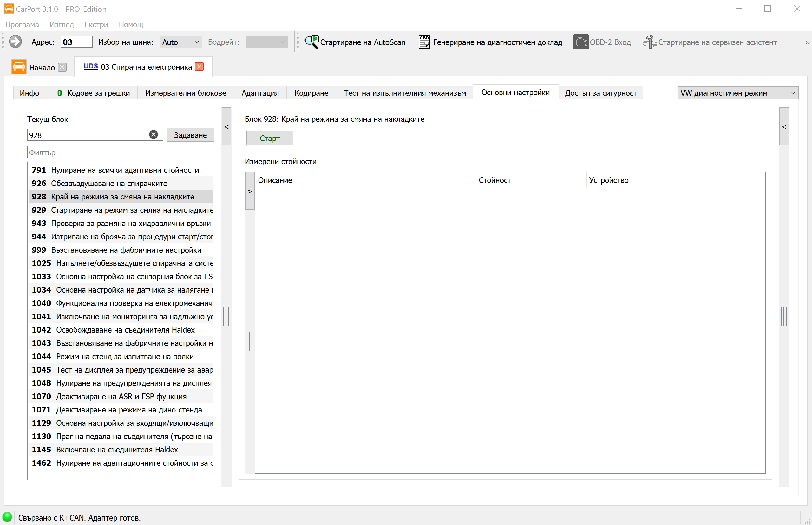Click the Стойност column header
This screenshot has height=525, width=812.
(x=531, y=180)
